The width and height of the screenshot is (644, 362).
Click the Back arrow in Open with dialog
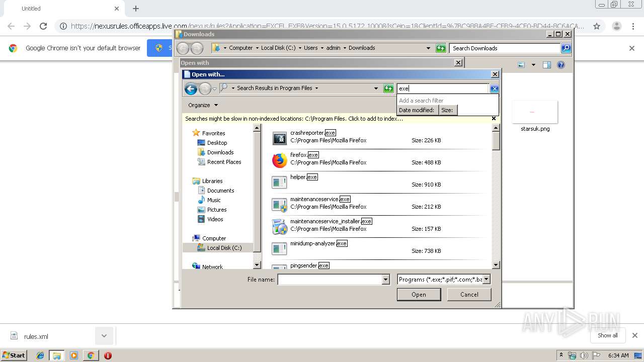[x=191, y=89]
